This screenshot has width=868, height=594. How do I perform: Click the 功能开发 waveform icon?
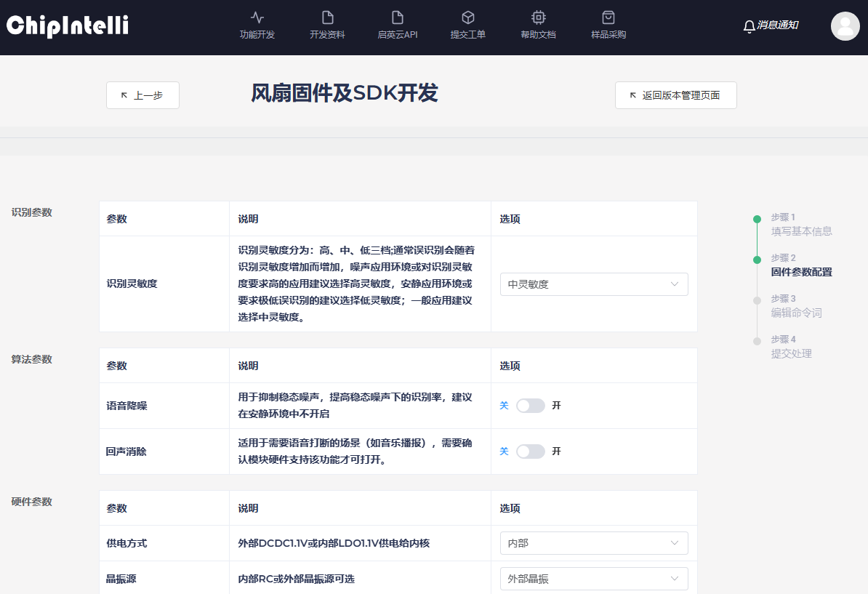(257, 17)
